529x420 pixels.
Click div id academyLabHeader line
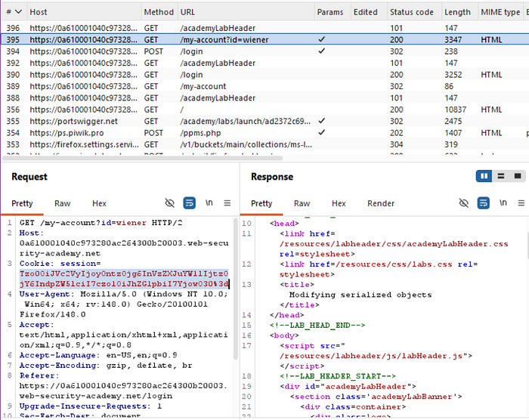[348, 386]
